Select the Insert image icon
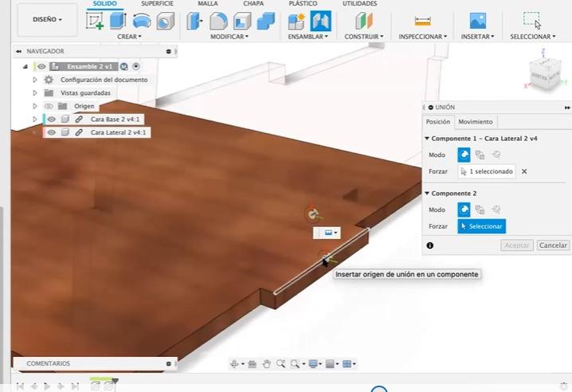572x392 pixels. [477, 21]
